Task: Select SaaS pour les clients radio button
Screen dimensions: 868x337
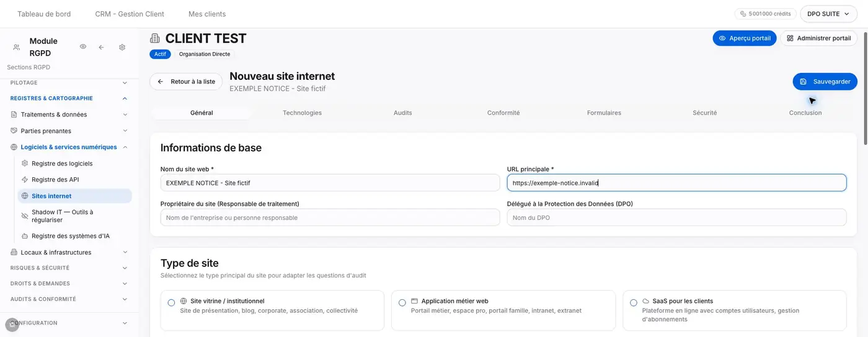Action: (633, 303)
